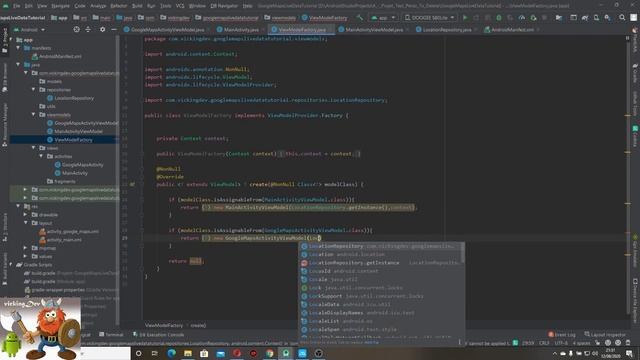Switch to MainActivityViewModel.java tab
Viewport: 640px width, 360px height.
(x=373, y=30)
